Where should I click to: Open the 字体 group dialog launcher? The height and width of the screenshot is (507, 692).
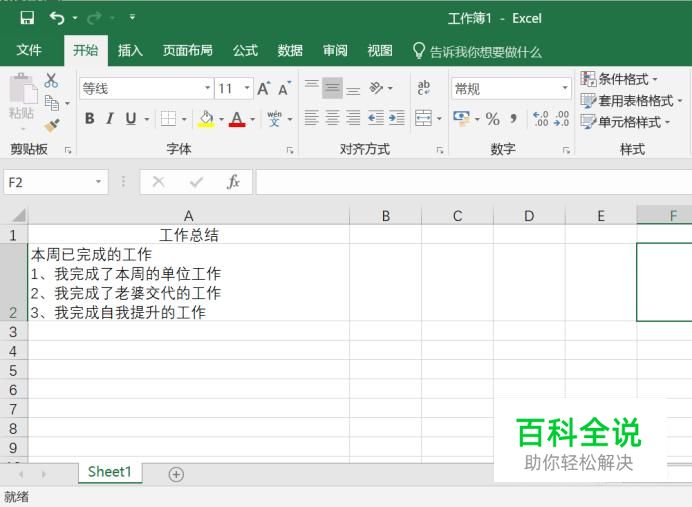(290, 150)
